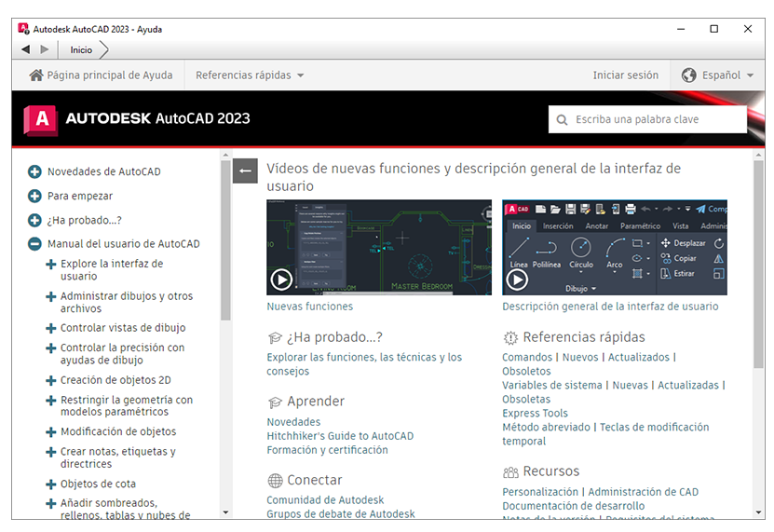Click the Aprender graduation cap icon
This screenshot has width=774, height=532.
pyautogui.click(x=275, y=402)
